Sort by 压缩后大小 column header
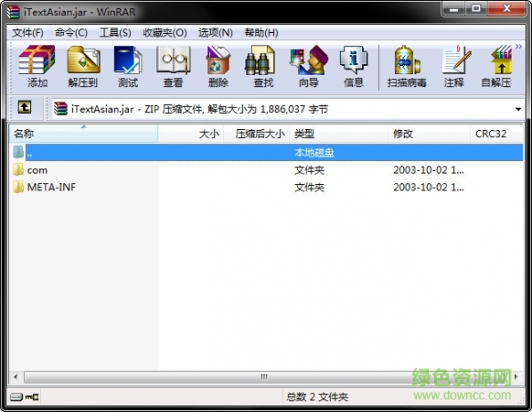 [x=257, y=133]
